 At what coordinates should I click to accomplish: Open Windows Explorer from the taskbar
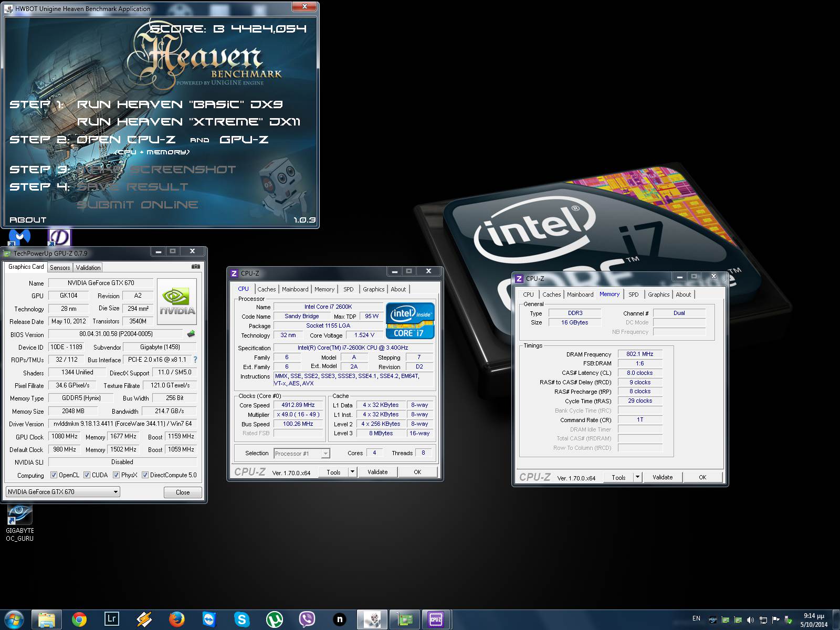coord(47,620)
